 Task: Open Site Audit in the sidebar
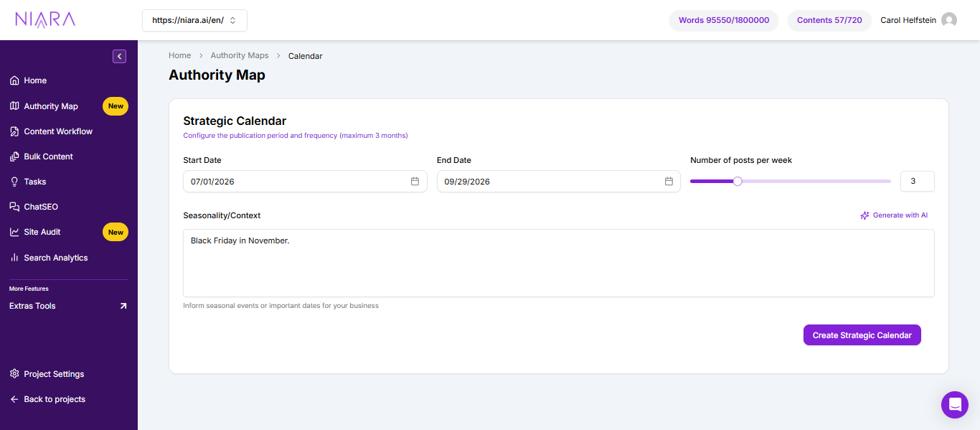(42, 232)
